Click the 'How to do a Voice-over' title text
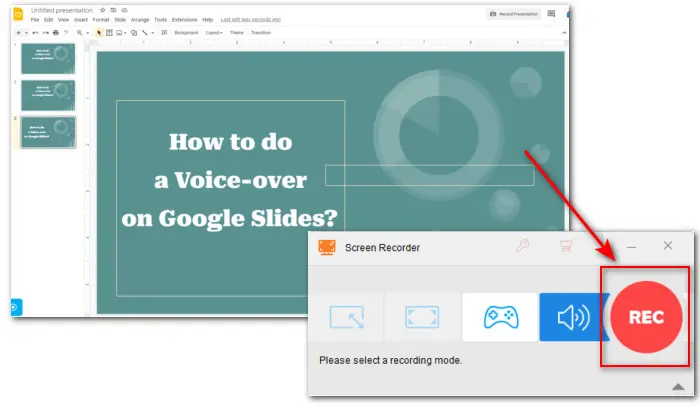Screen dimensions: 700x407 tap(230, 180)
